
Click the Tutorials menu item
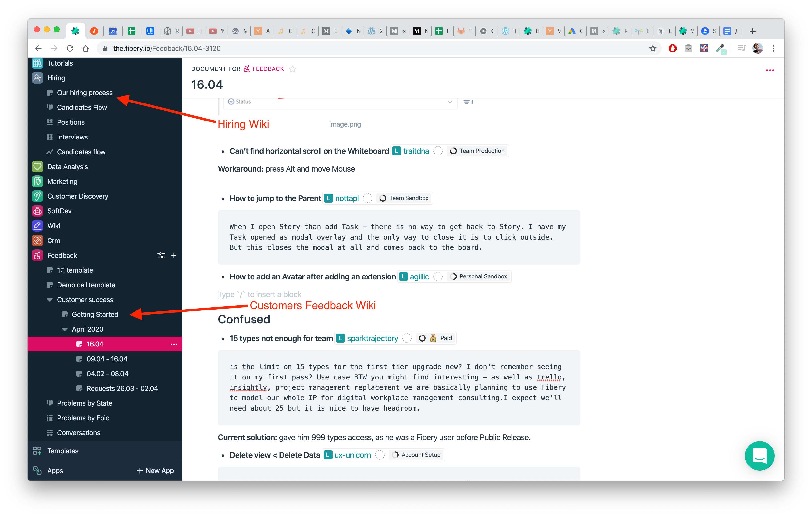tap(60, 63)
